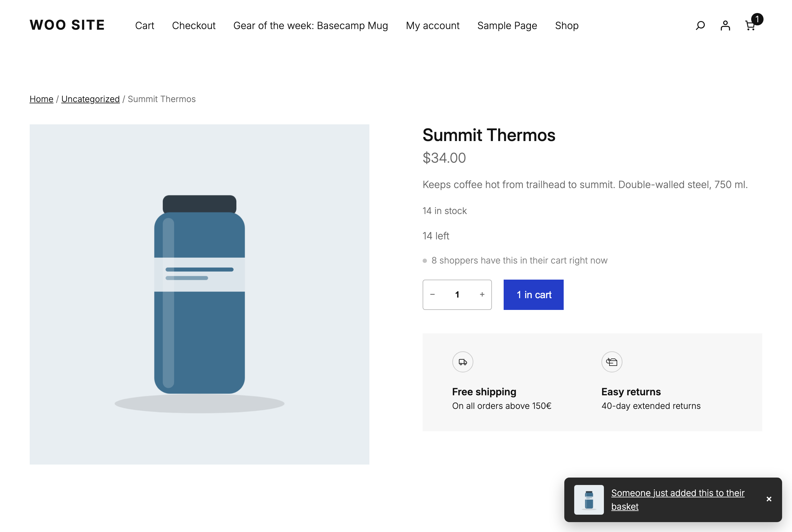The image size is (792, 532).
Task: Click '8 shoppers have this in their cart' text
Action: point(519,260)
